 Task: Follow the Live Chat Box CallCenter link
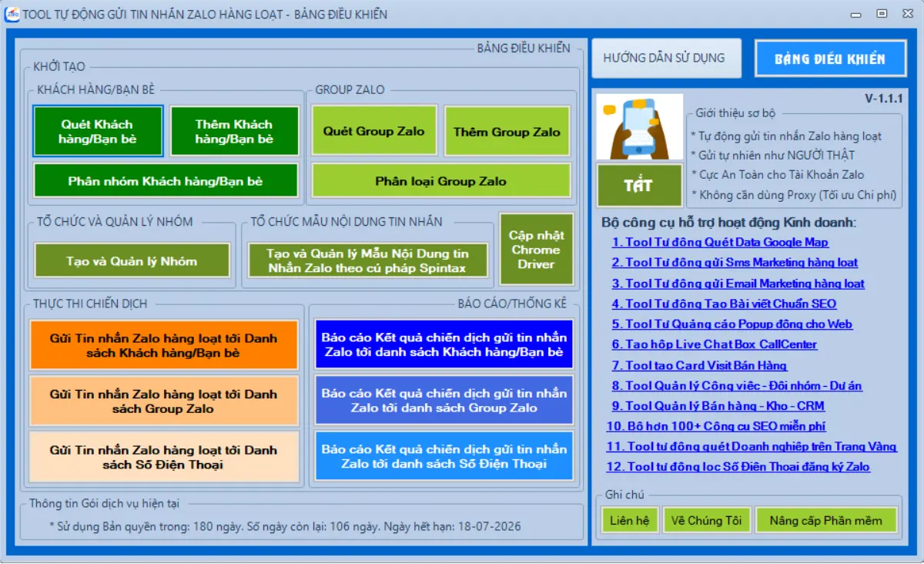(714, 344)
